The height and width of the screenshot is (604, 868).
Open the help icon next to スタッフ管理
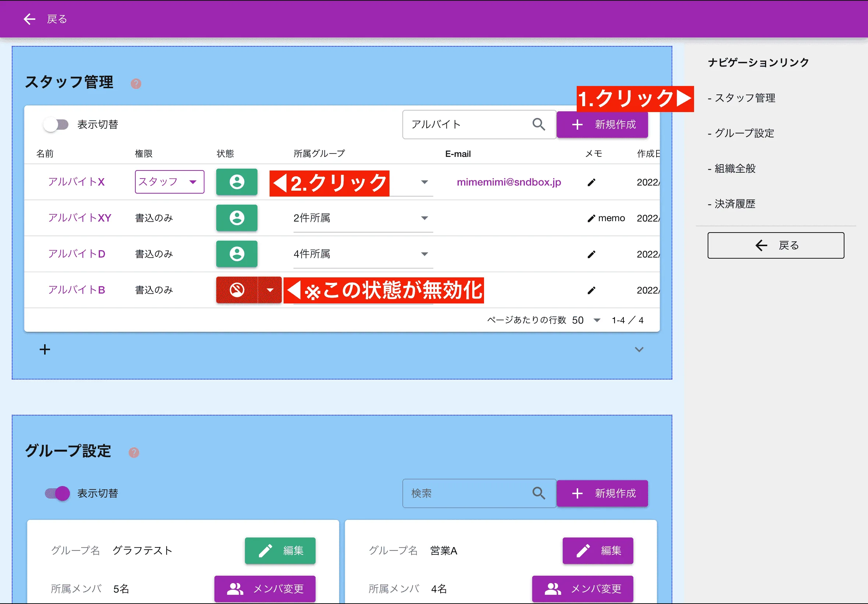(x=136, y=84)
